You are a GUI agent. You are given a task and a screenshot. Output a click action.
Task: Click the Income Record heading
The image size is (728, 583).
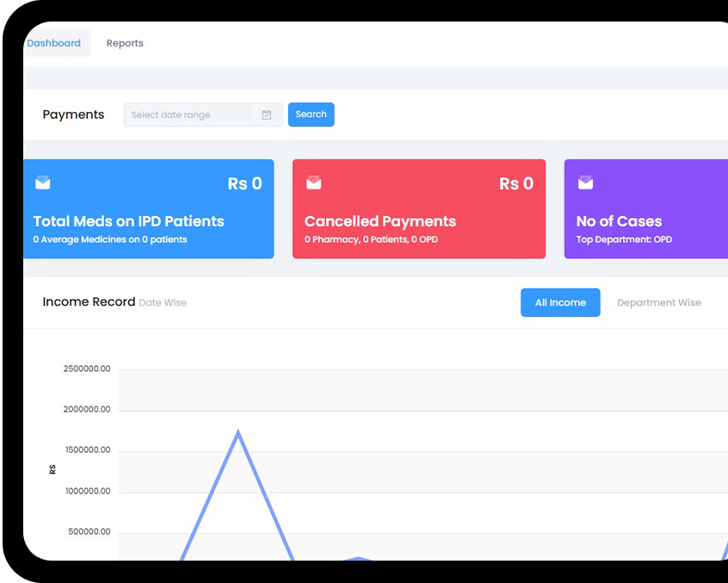[89, 302]
